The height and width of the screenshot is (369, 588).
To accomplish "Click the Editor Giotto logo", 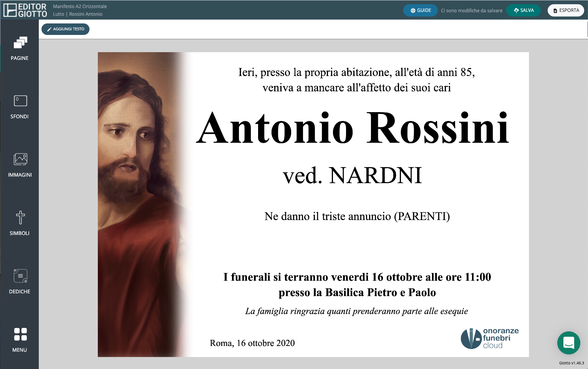I will click(x=25, y=10).
